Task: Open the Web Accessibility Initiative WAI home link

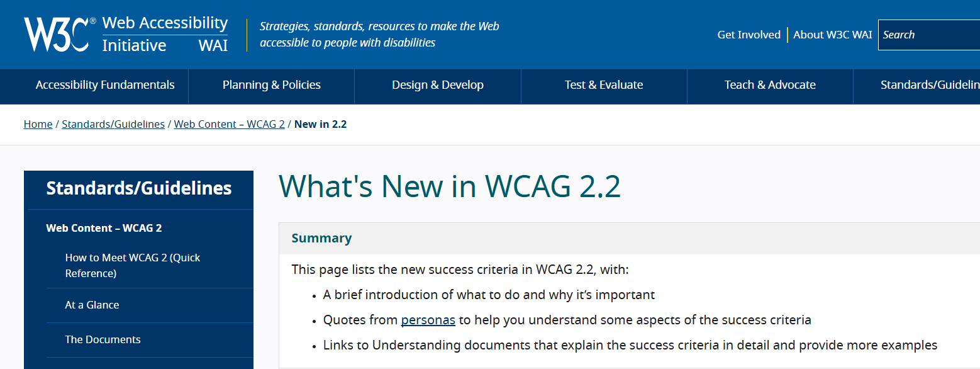Action: [165, 34]
